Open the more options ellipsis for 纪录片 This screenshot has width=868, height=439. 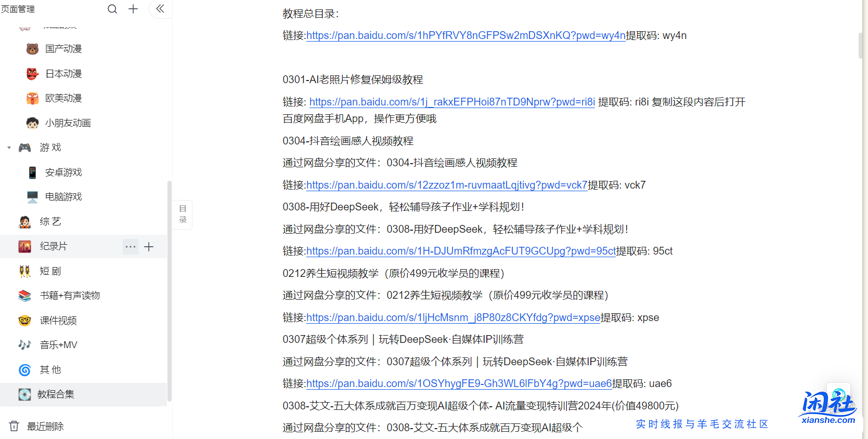pyautogui.click(x=131, y=247)
